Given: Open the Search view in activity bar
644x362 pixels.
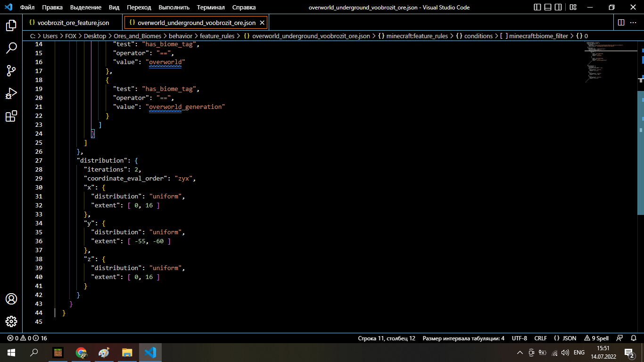Looking at the screenshot, I should [x=11, y=48].
